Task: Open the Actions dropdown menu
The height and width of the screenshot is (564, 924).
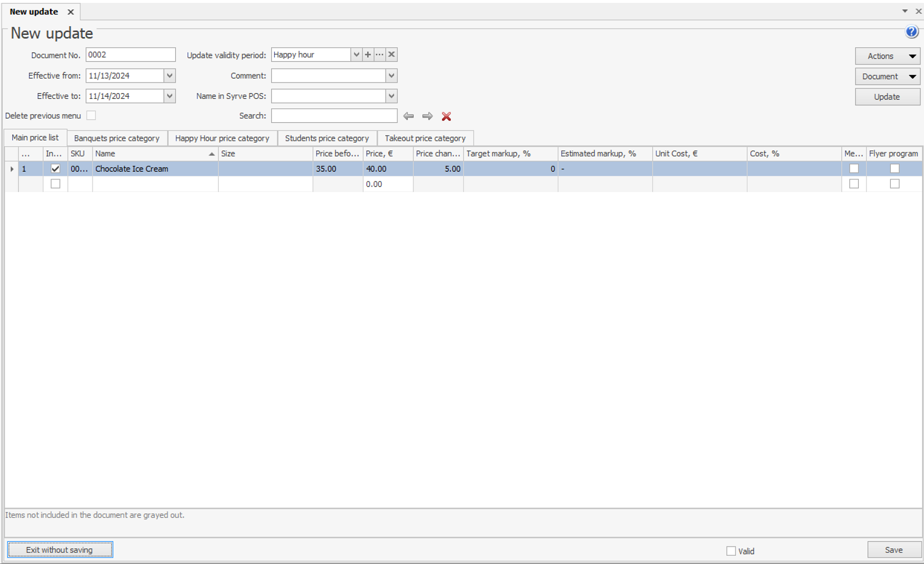Action: point(887,56)
